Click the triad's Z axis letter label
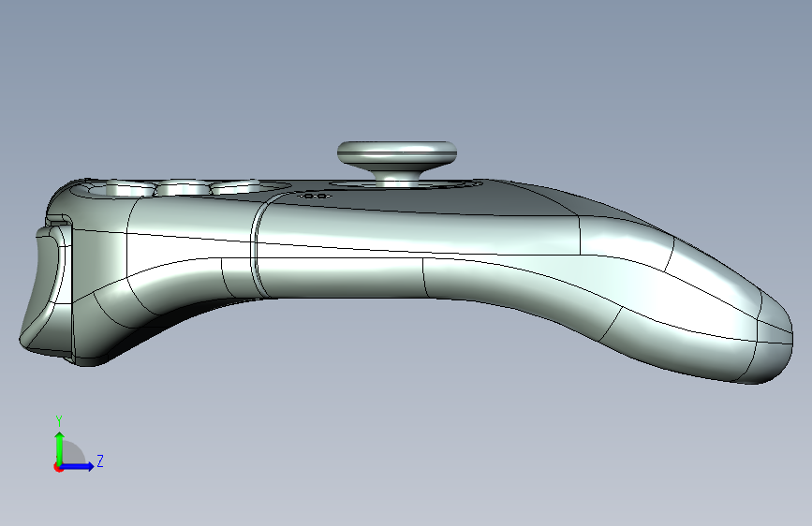Image resolution: width=812 pixels, height=526 pixels. point(100,461)
